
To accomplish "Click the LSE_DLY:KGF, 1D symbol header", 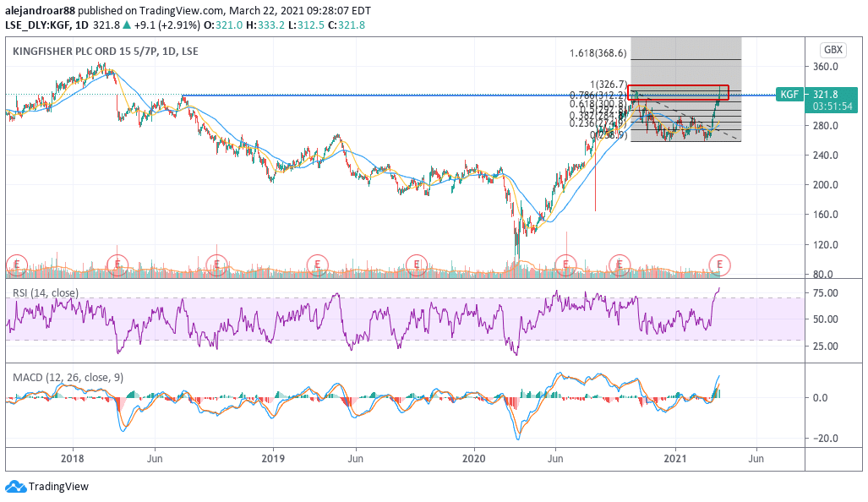I will (46, 25).
